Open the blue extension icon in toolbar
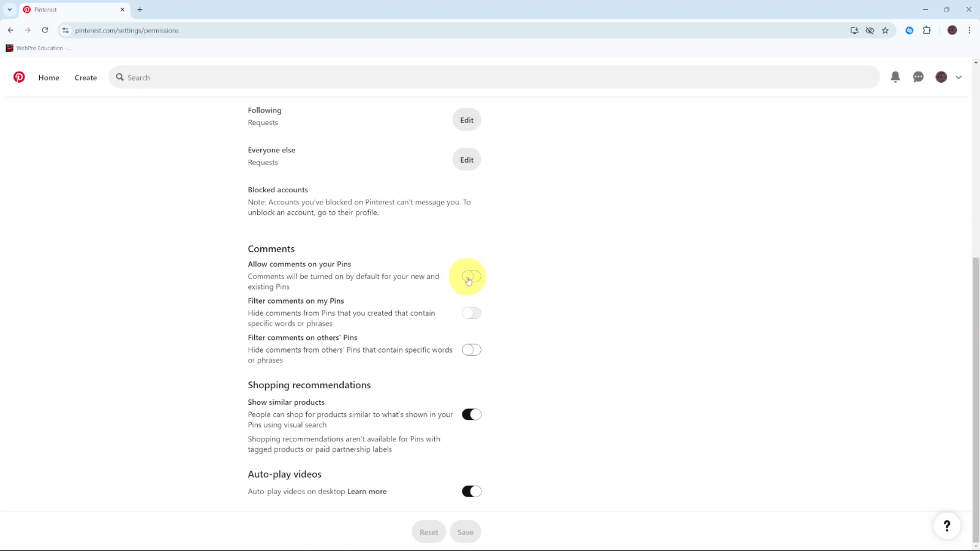Screen dimensions: 980x551 (910, 30)
